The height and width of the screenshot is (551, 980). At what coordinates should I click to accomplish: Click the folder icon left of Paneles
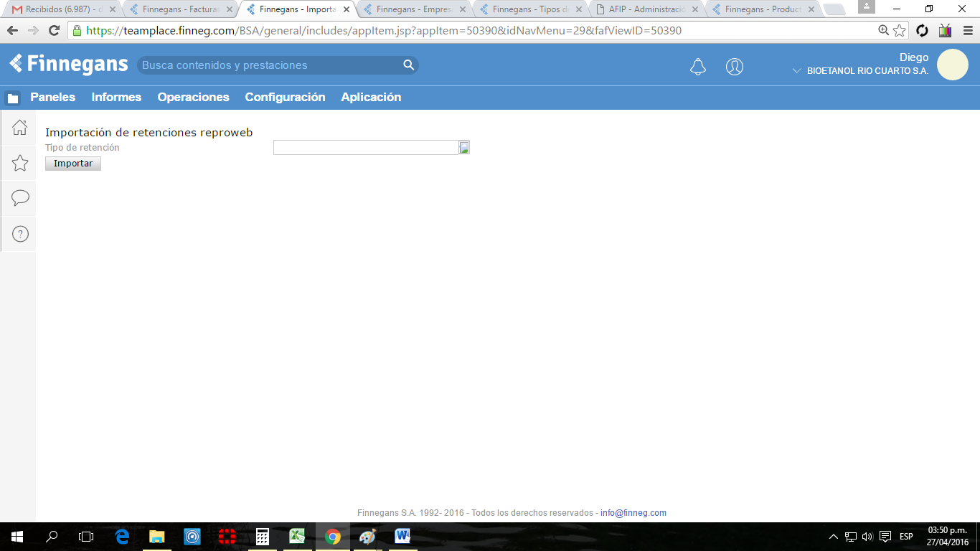click(13, 98)
